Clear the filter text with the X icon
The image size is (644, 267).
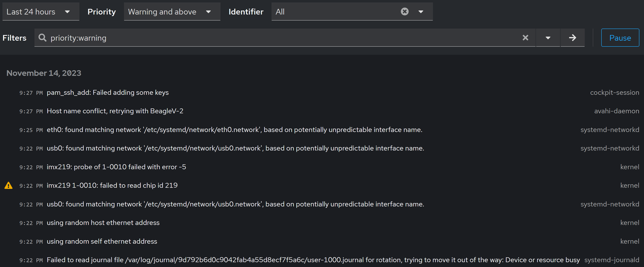[x=525, y=38]
